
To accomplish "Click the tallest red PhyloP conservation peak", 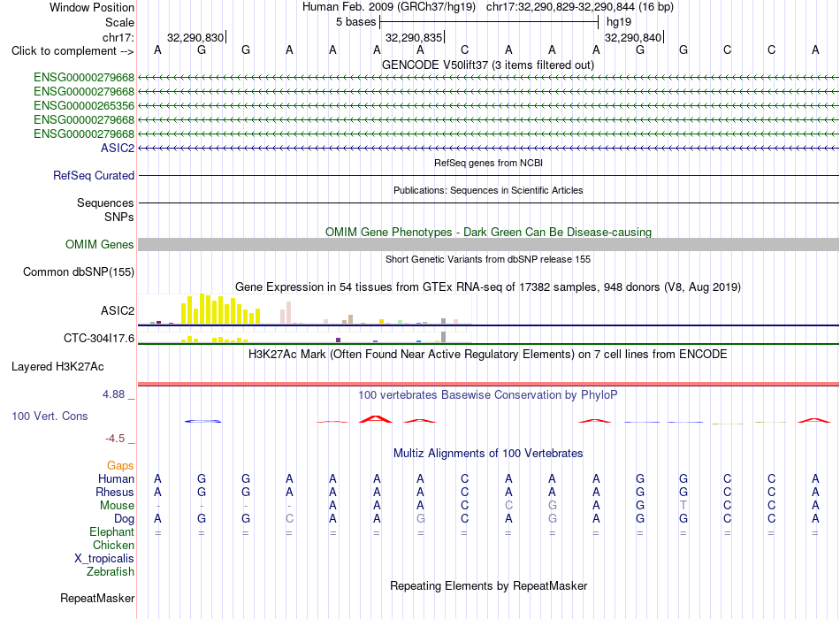I will point(376,418).
